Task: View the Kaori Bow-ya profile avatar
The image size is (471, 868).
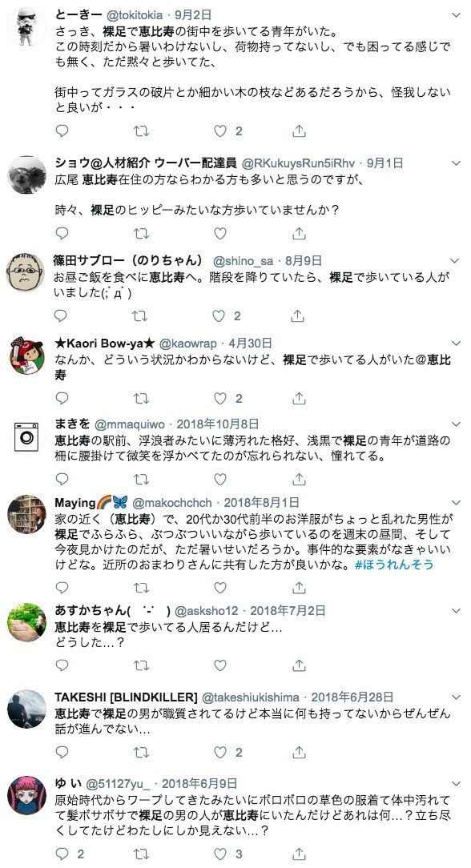Action: click(x=26, y=355)
